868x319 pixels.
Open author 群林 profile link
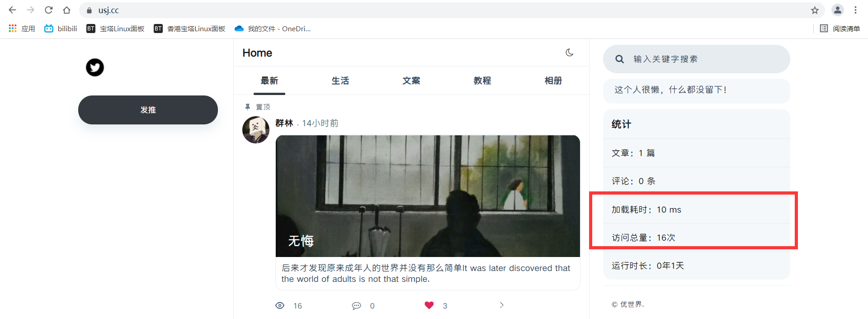click(x=284, y=123)
